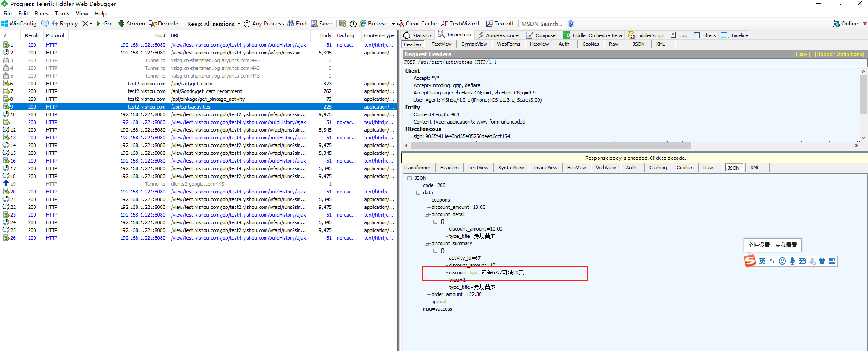Click the Raw header link

(x=801, y=54)
